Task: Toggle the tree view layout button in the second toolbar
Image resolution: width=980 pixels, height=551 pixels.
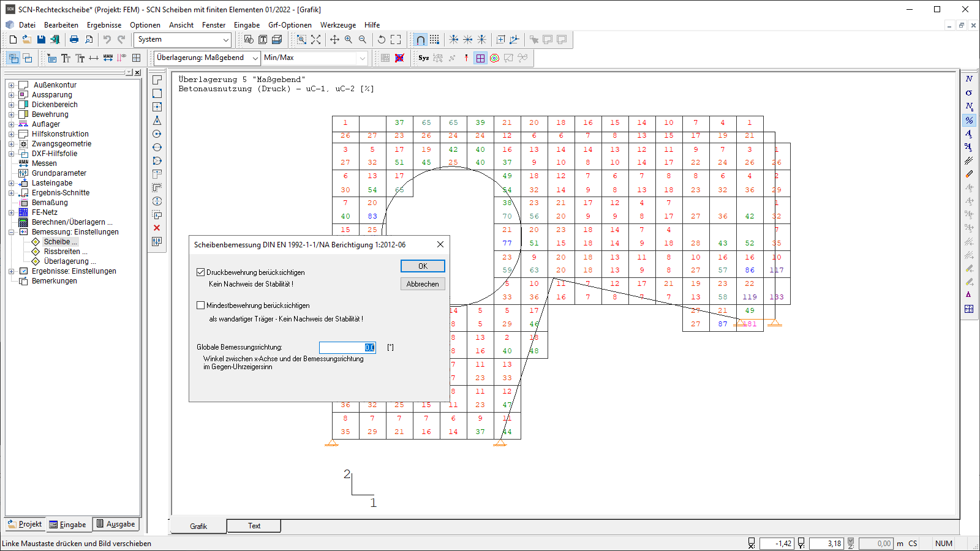Action: click(13, 58)
